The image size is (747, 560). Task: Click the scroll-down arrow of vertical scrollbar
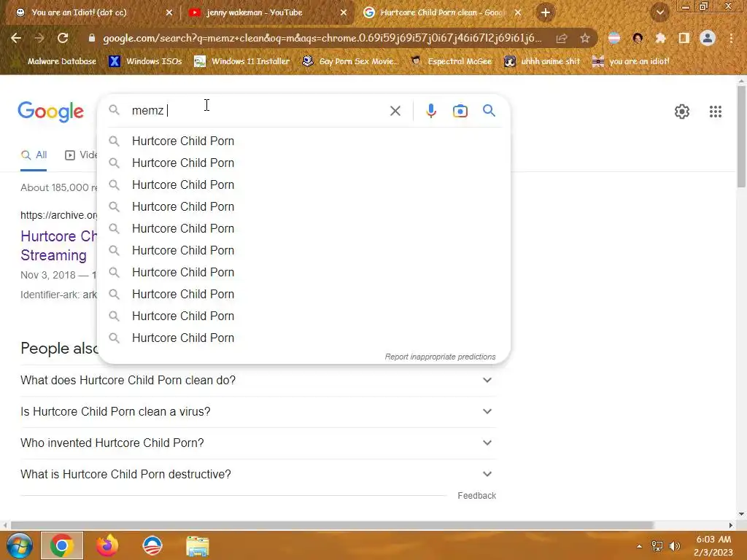point(741,514)
